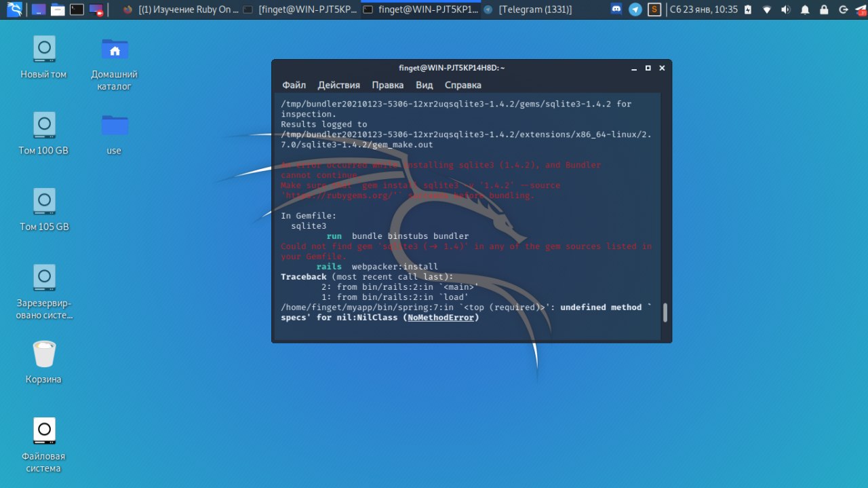
Task: Open the clock showing Сб 23 янв, 10:35
Action: click(703, 10)
